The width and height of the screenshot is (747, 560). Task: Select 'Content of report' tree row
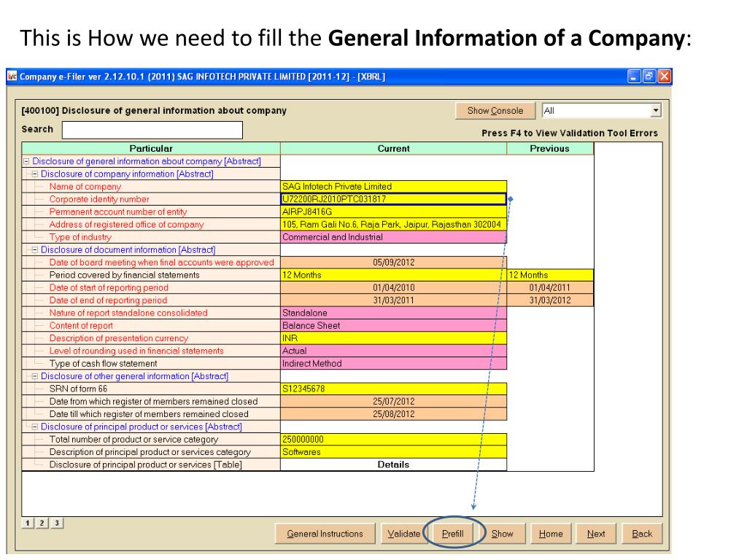(x=151, y=326)
